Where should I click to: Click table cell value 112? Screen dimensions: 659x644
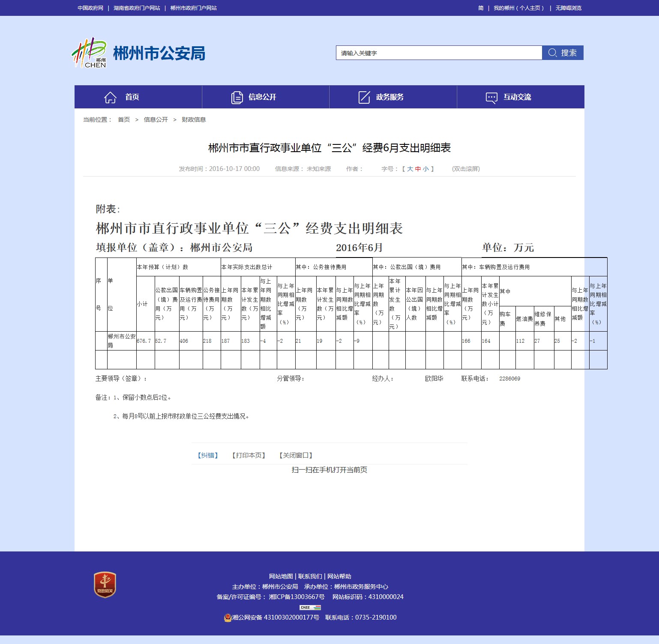pyautogui.click(x=520, y=341)
